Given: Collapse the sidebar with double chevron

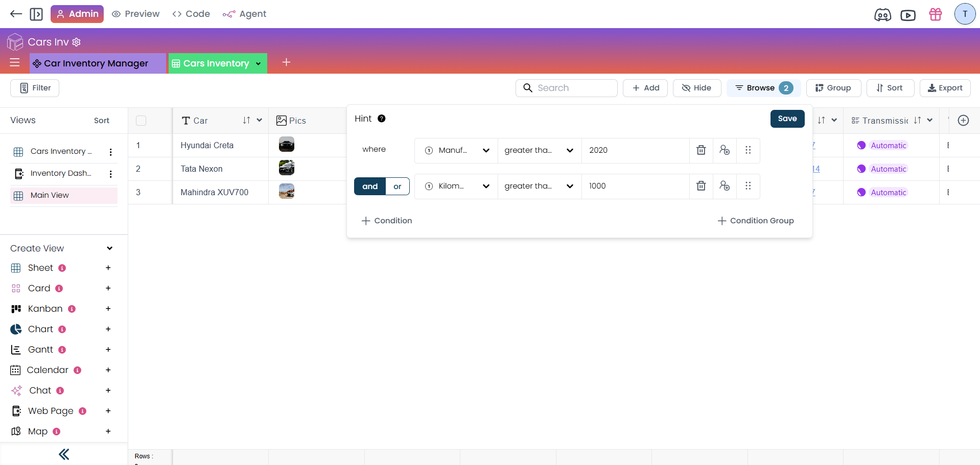Looking at the screenshot, I should pos(64,454).
